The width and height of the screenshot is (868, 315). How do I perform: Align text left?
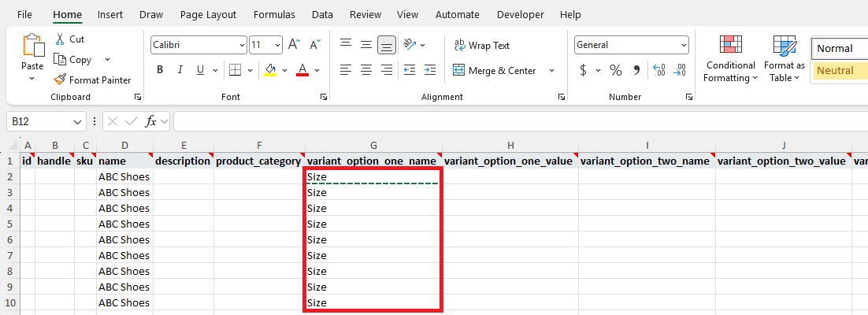tap(346, 70)
